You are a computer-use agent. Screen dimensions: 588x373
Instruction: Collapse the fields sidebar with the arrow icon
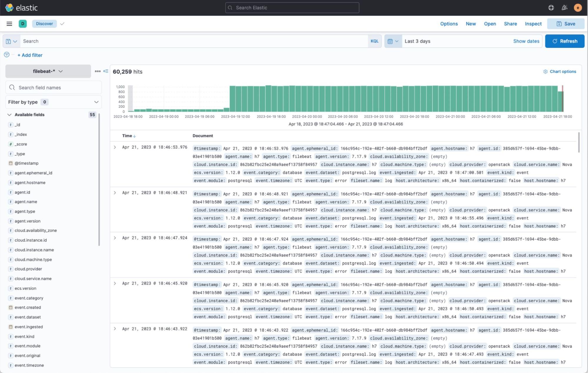click(x=106, y=71)
